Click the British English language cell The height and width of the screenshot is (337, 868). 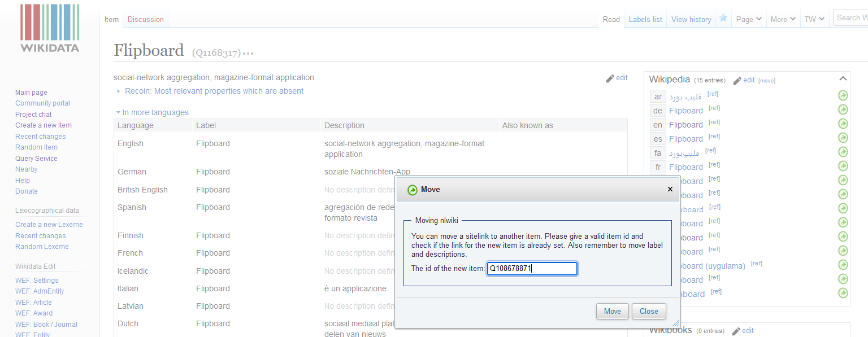pyautogui.click(x=142, y=190)
